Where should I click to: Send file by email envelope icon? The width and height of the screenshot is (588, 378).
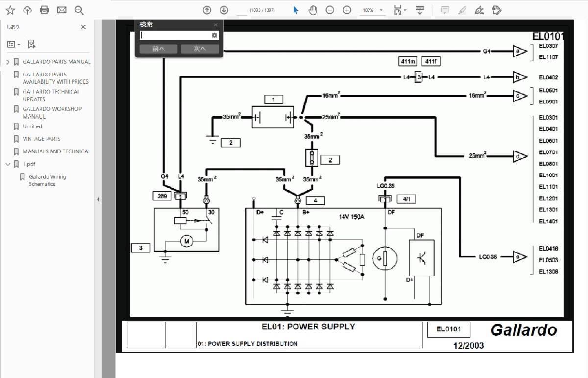62,10
